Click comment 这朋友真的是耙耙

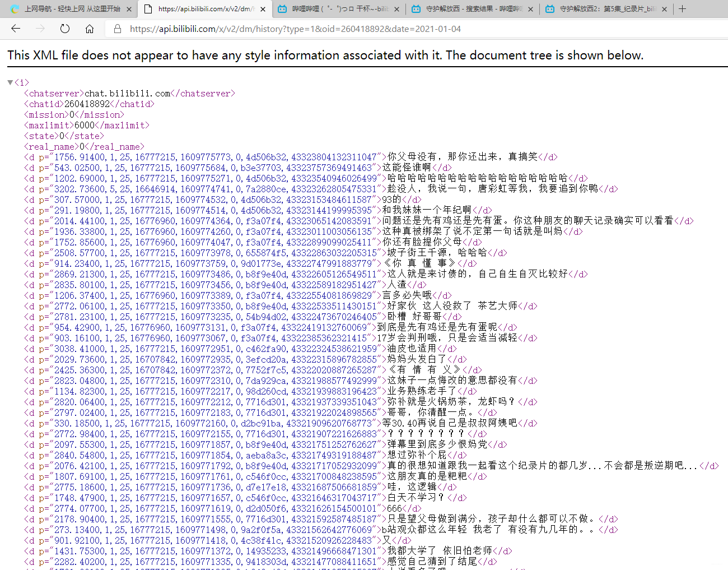[x=255, y=477]
